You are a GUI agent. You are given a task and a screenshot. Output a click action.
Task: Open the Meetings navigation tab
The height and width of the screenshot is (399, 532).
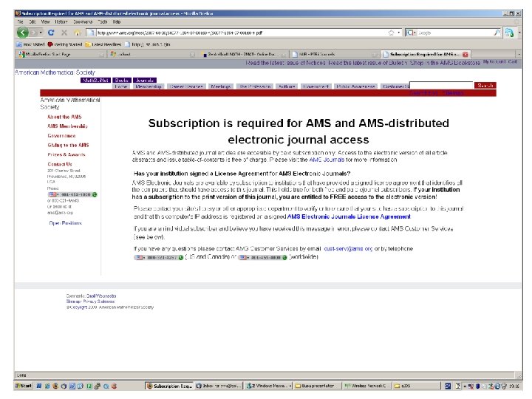(220, 86)
